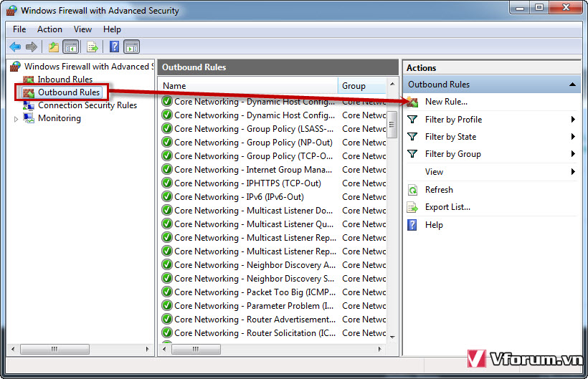588x379 pixels.
Task: Click the Up one level folder icon
Action: click(54, 47)
